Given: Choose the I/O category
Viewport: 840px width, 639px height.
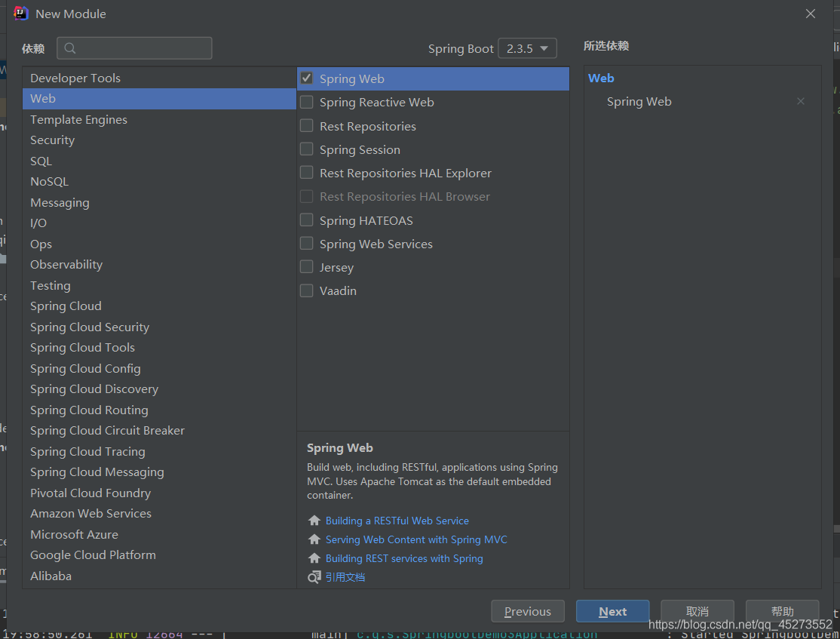Looking at the screenshot, I should tap(159, 223).
